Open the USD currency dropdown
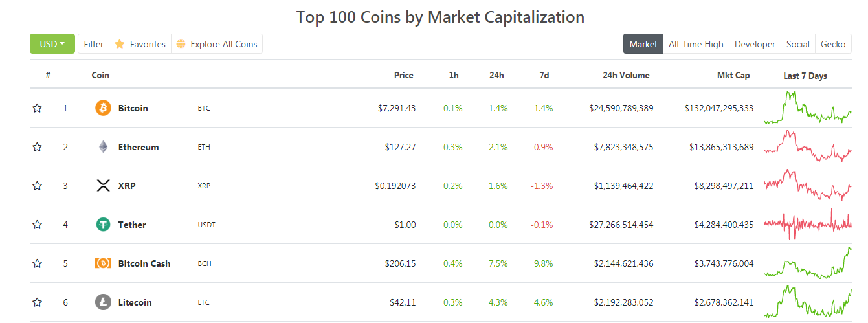868x323 pixels. pos(52,44)
